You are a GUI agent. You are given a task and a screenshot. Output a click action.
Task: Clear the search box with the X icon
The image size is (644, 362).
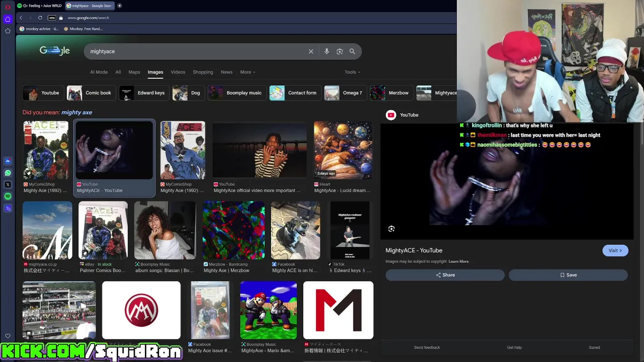click(x=311, y=51)
